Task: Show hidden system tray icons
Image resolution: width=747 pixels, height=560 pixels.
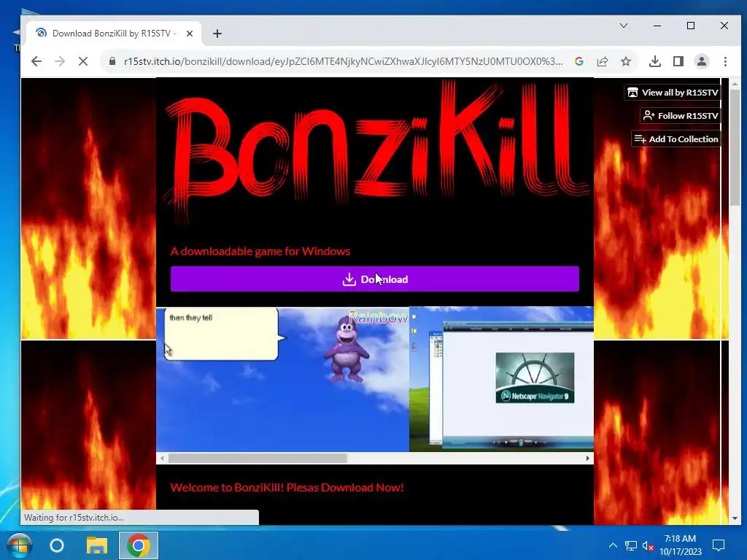Action: [x=613, y=545]
